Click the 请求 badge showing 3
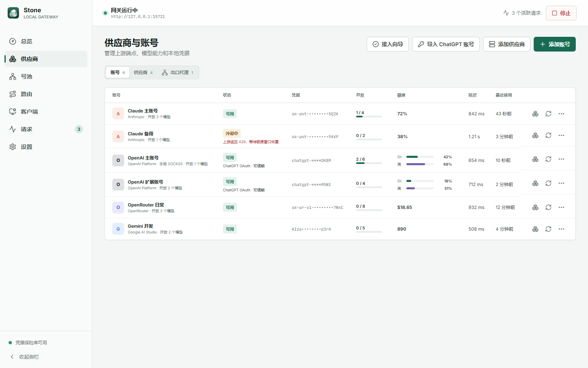The height and width of the screenshot is (368, 588). tap(79, 129)
